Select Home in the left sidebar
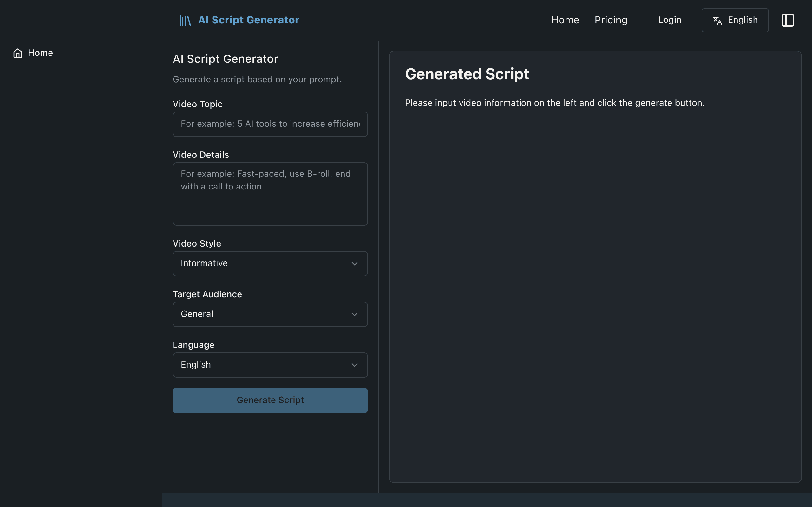 (x=33, y=53)
